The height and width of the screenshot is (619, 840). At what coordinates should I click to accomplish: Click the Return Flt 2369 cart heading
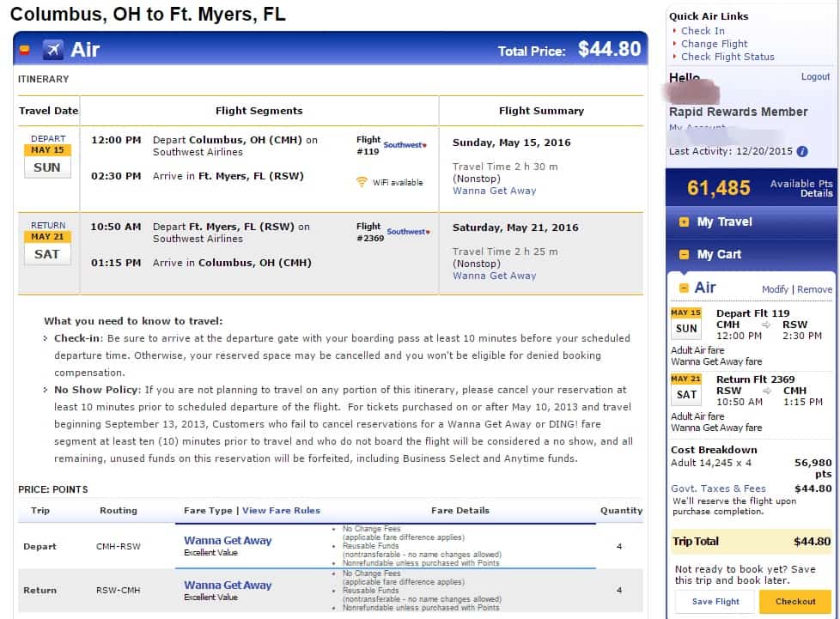pyautogui.click(x=755, y=379)
